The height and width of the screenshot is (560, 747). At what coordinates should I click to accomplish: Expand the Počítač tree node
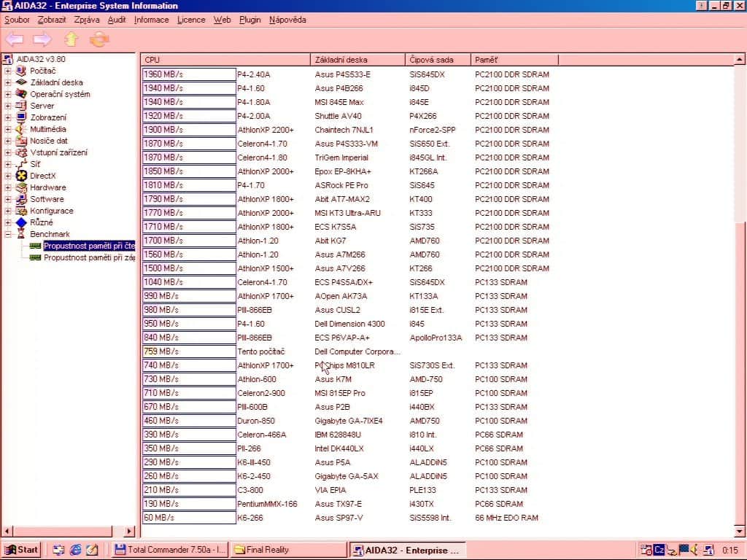[x=7, y=71]
